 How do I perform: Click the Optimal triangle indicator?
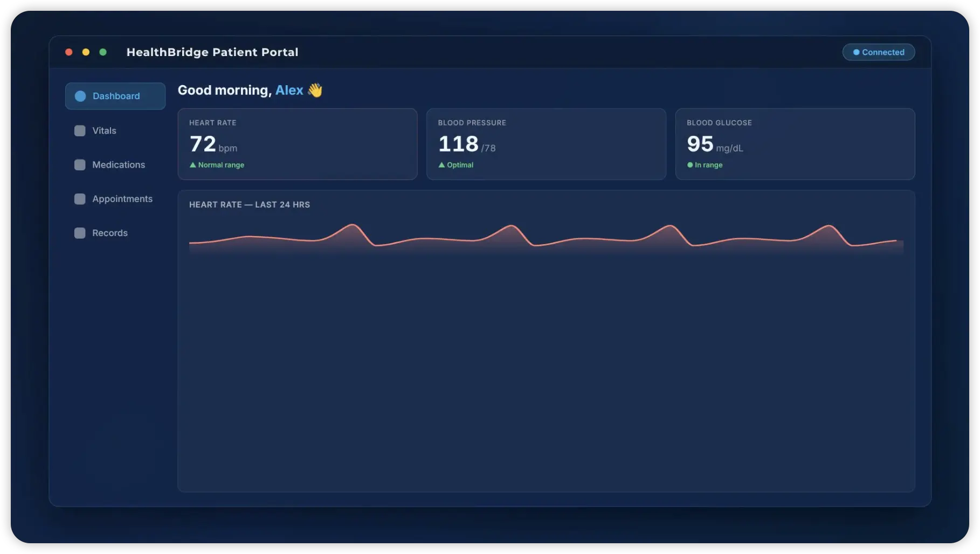[x=441, y=165]
